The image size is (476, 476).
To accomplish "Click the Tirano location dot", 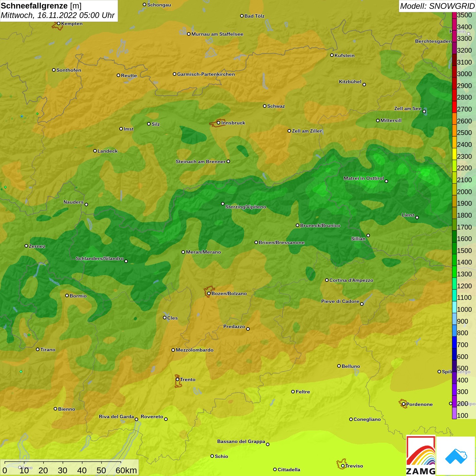I will 38,349.
